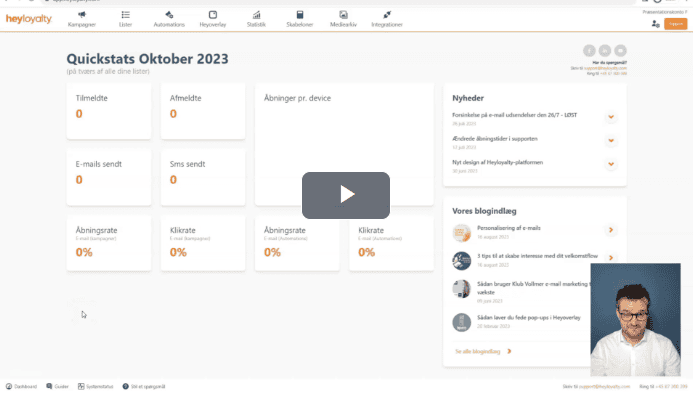Open the LinkedIn social icon
693x394 pixels.
[605, 50]
